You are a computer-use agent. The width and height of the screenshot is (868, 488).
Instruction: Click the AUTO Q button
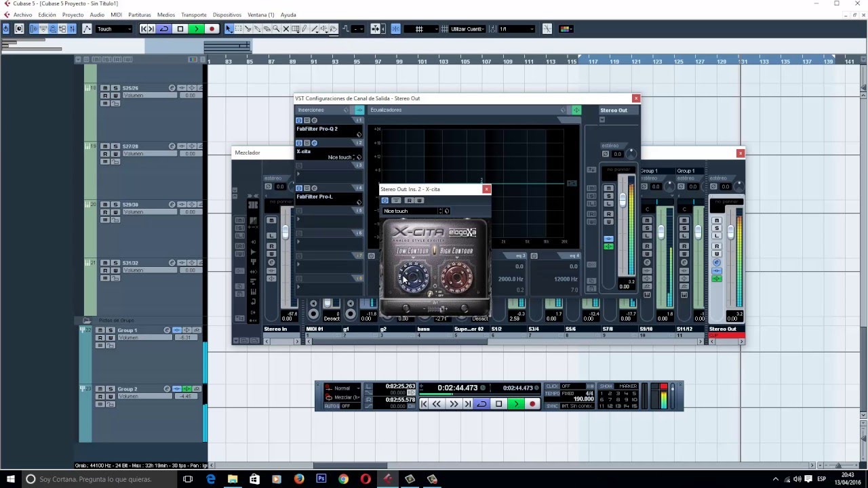(x=332, y=406)
